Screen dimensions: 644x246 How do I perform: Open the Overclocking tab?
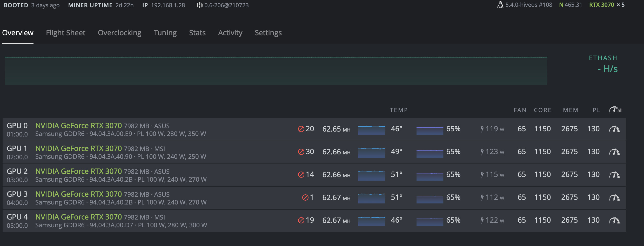click(119, 33)
